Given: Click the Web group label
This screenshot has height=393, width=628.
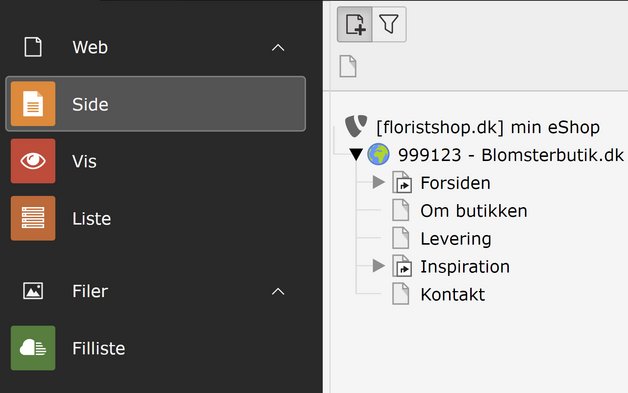Looking at the screenshot, I should coord(90,47).
